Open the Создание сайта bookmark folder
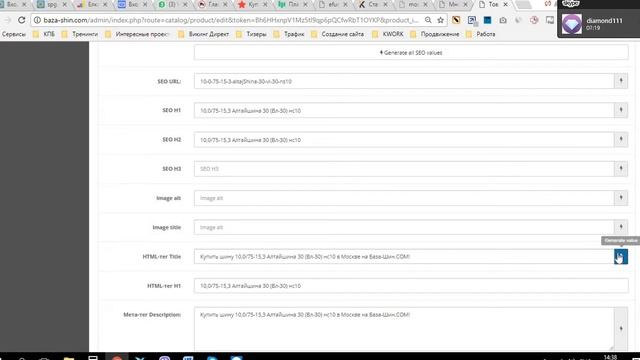The image size is (640, 360). (x=338, y=34)
